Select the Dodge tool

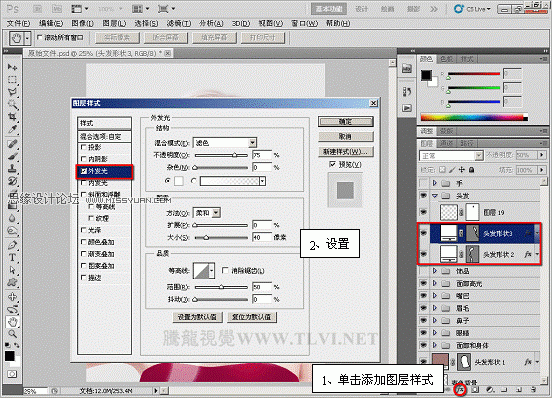coord(13,231)
